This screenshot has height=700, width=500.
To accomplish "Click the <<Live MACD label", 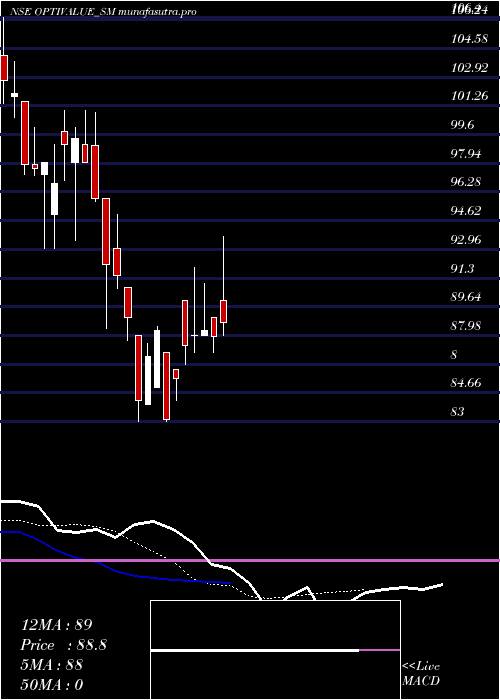I will [x=421, y=674].
